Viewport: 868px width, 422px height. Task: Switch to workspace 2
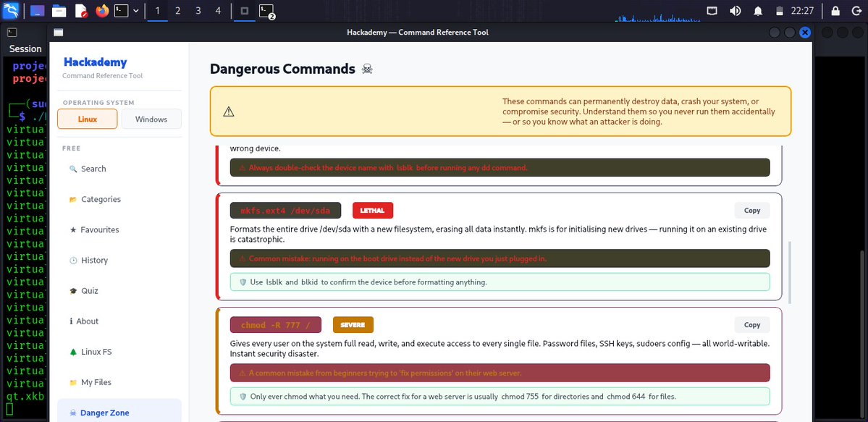(x=177, y=10)
